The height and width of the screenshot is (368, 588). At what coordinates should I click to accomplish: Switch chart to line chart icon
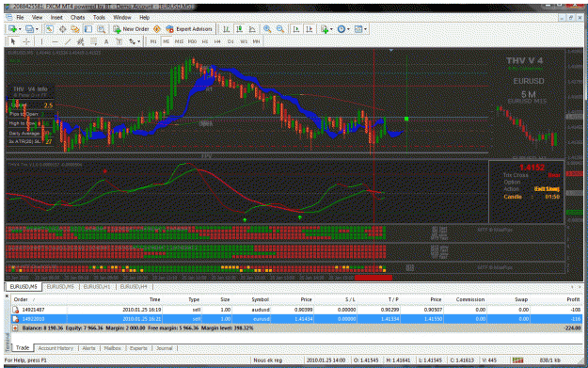(x=252, y=29)
